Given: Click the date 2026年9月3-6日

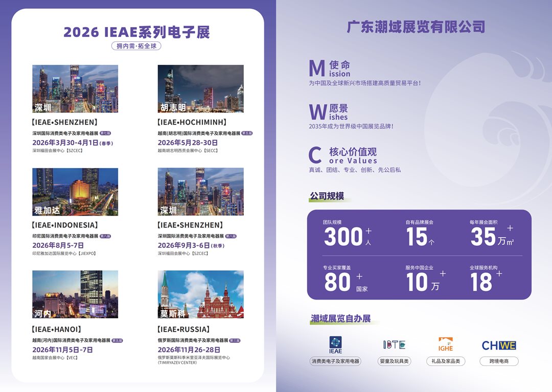Looking at the screenshot, I should coord(184,245).
